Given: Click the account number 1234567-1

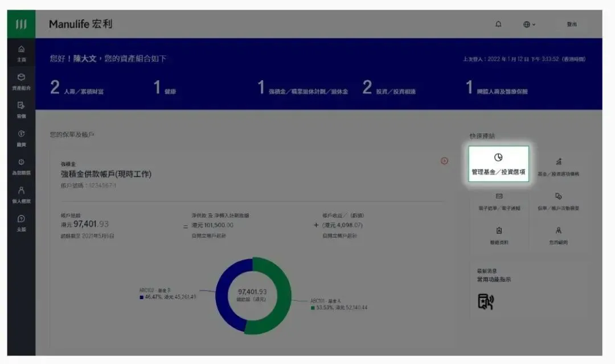Looking at the screenshot, I should [x=102, y=185].
